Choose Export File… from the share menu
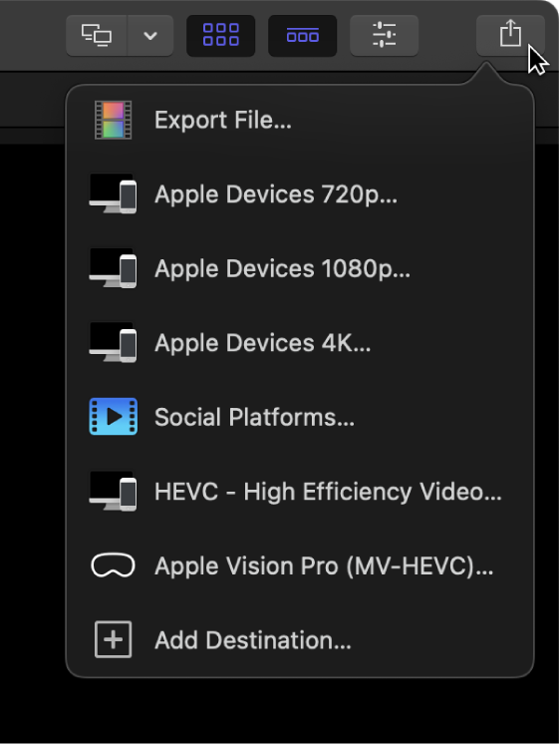Screen dimensions: 560x746 click(x=300, y=120)
